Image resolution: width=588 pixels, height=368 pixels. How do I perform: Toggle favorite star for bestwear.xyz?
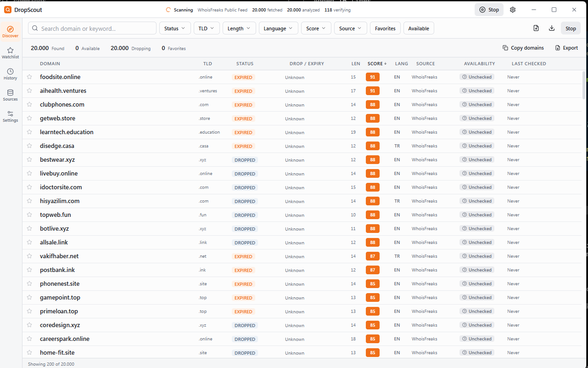click(29, 160)
